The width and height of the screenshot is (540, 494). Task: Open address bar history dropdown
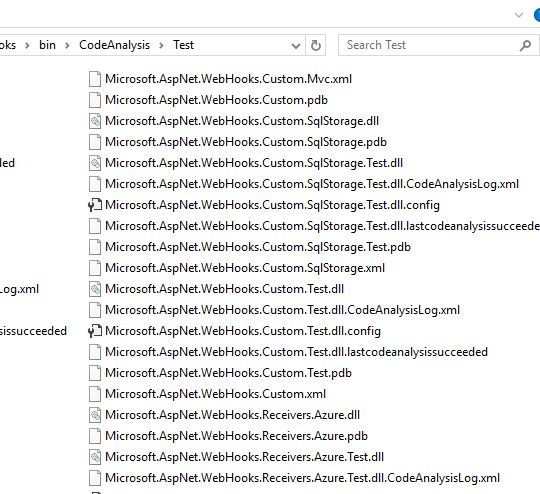click(295, 45)
